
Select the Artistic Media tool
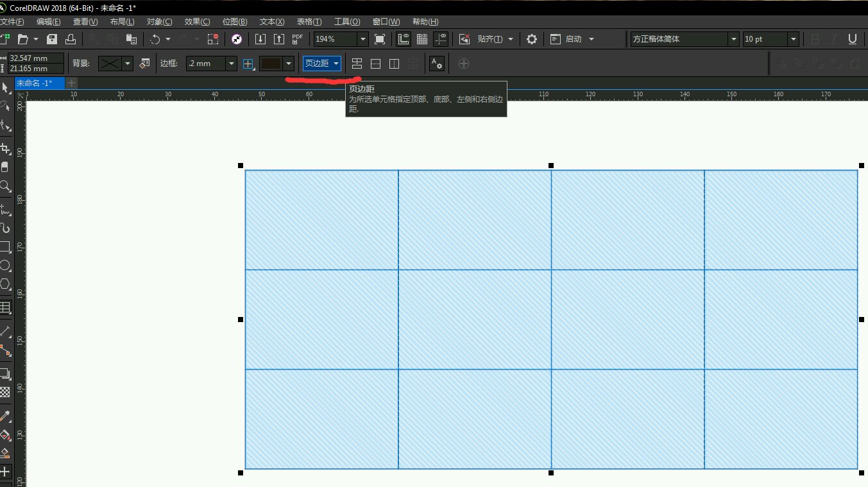[x=5, y=228]
